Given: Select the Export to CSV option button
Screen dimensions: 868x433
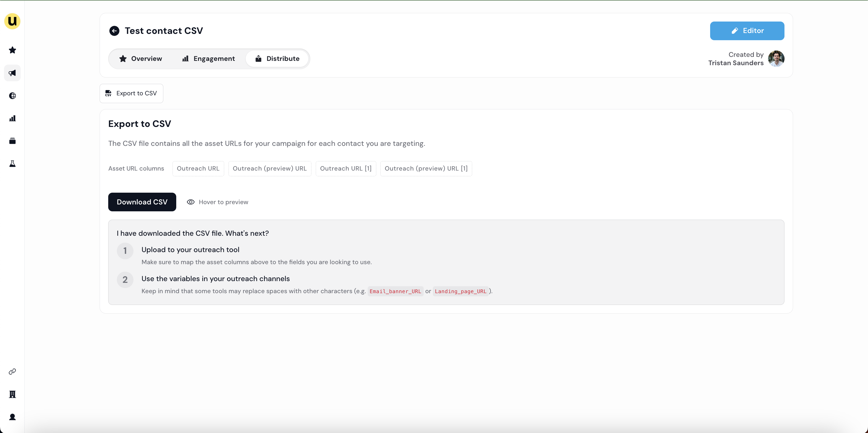Looking at the screenshot, I should click(x=131, y=93).
